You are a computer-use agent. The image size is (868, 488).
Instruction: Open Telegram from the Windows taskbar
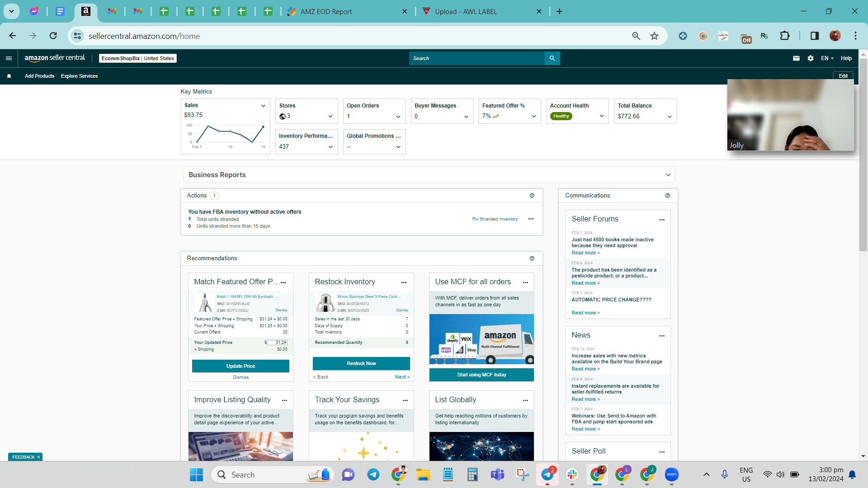tap(373, 474)
